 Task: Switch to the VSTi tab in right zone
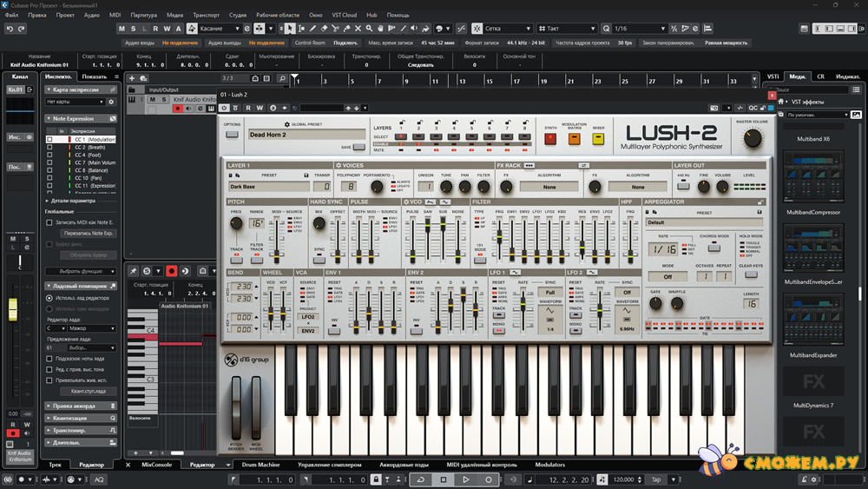pos(773,76)
